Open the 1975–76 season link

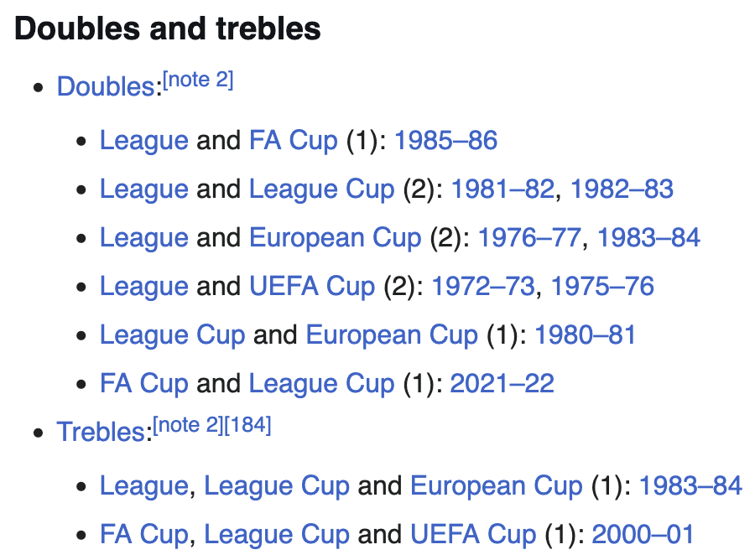[602, 286]
